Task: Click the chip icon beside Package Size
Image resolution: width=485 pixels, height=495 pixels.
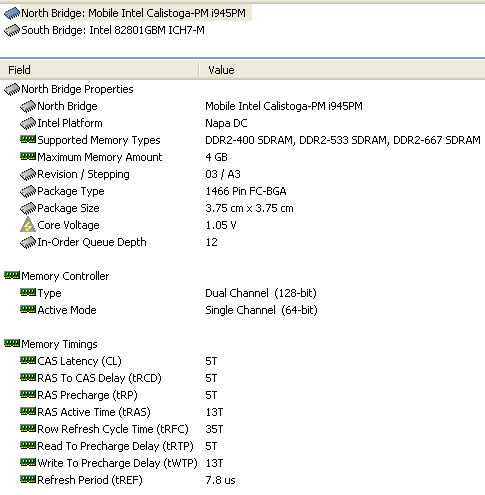Action: pyautogui.click(x=28, y=208)
